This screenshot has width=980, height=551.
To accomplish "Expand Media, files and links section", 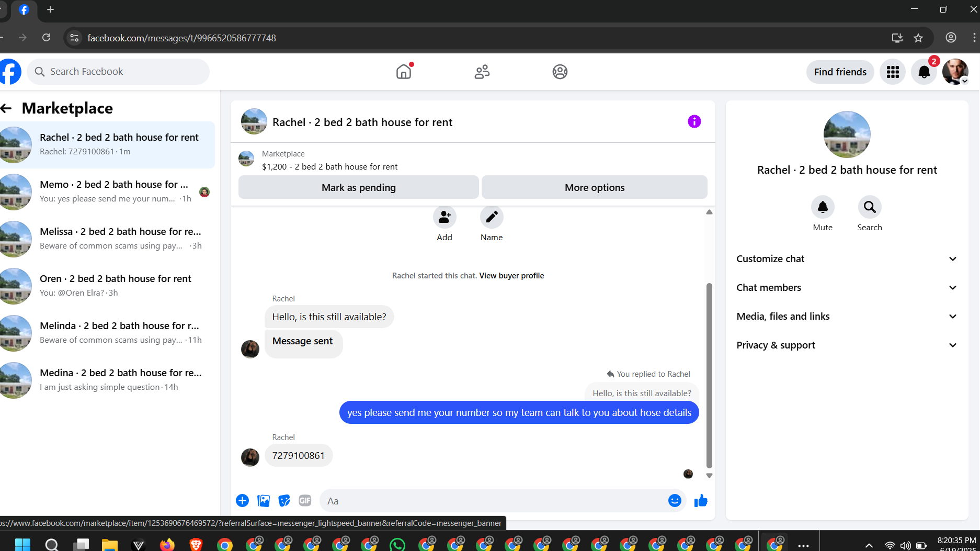I will click(x=847, y=317).
